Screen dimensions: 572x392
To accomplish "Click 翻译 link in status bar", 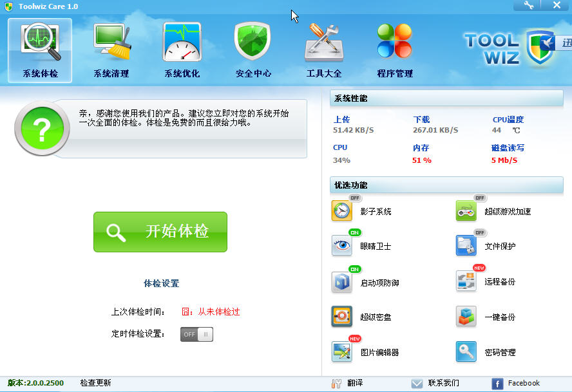I will click(355, 382).
